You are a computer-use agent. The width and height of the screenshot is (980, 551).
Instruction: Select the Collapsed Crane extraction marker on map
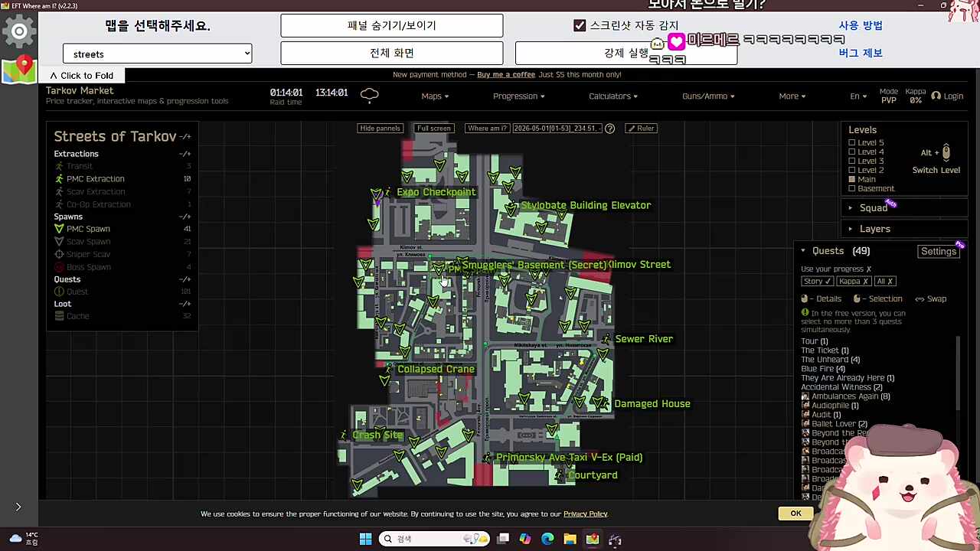(388, 369)
